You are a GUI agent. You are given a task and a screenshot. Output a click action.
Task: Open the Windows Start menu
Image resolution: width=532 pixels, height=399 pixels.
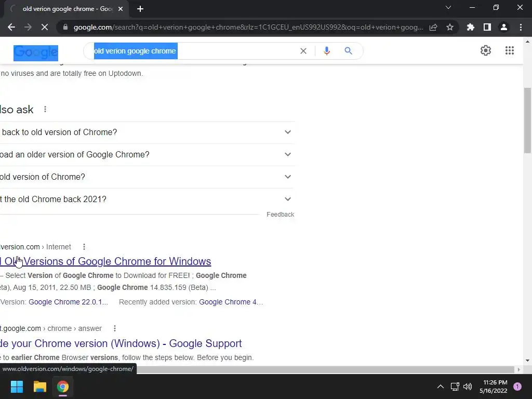(17, 387)
